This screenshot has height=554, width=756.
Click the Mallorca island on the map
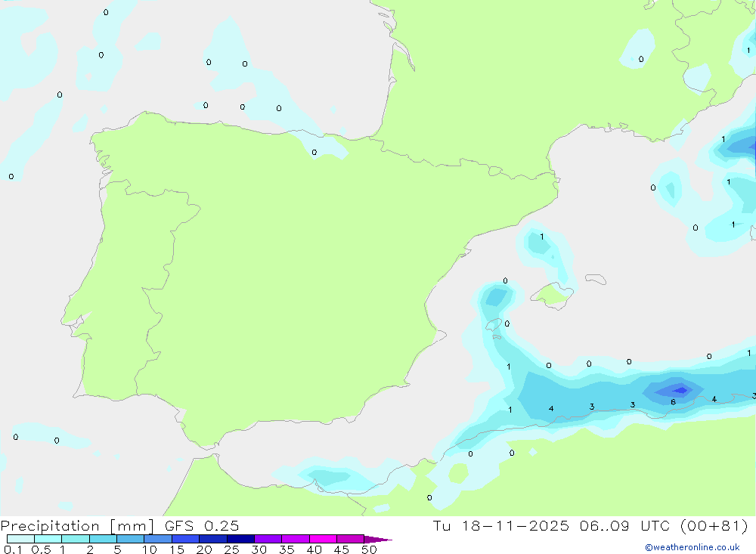coord(553,295)
